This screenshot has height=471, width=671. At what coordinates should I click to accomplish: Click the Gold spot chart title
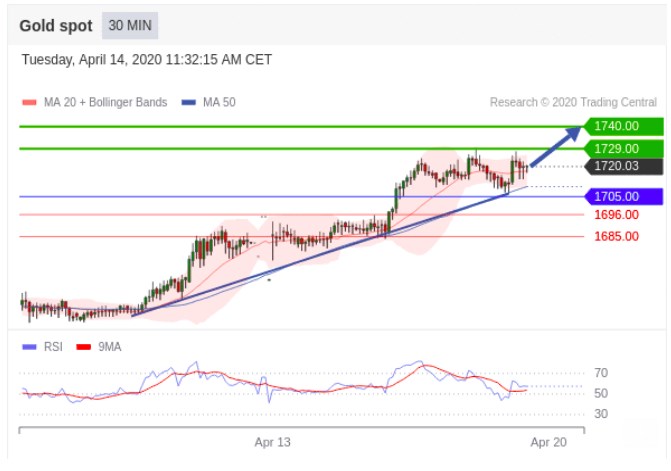coord(56,26)
